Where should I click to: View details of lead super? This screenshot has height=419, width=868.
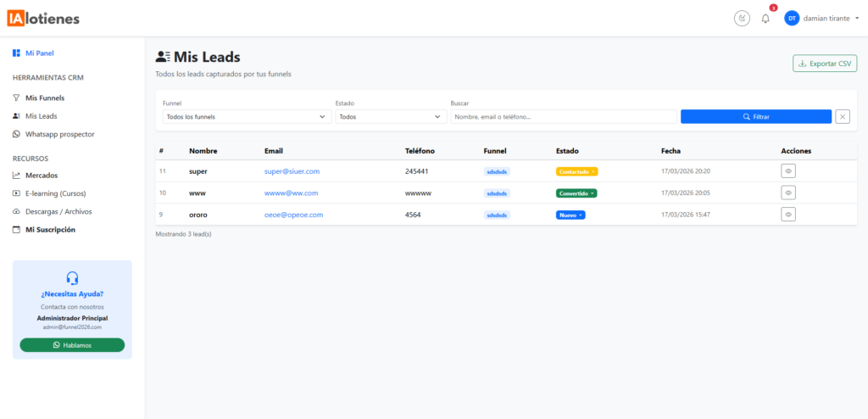pos(788,170)
